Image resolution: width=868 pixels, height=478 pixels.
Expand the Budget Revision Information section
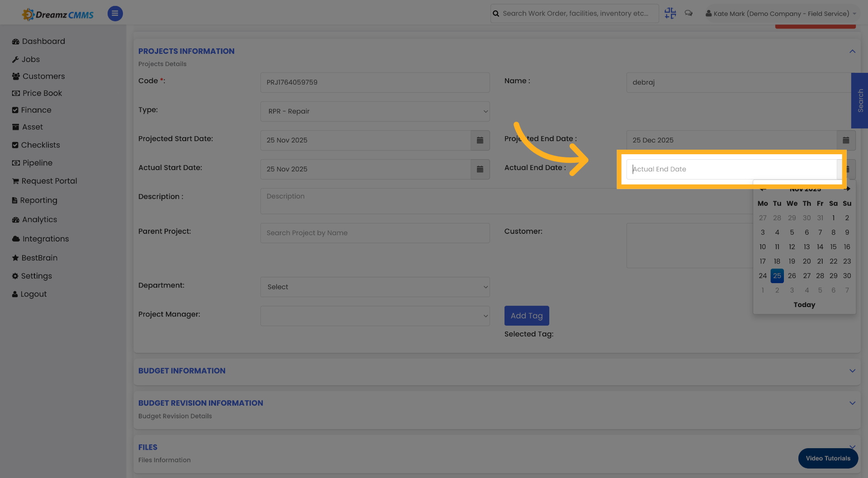[852, 403]
